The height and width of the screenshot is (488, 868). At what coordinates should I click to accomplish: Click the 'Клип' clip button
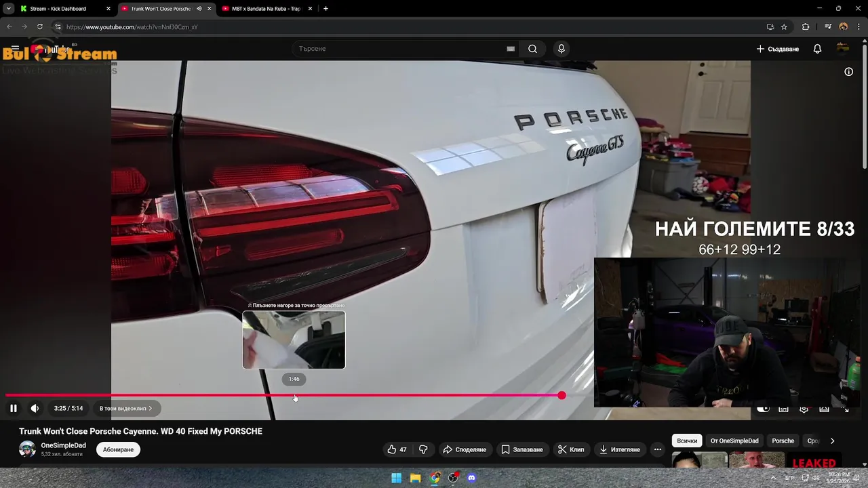click(571, 449)
